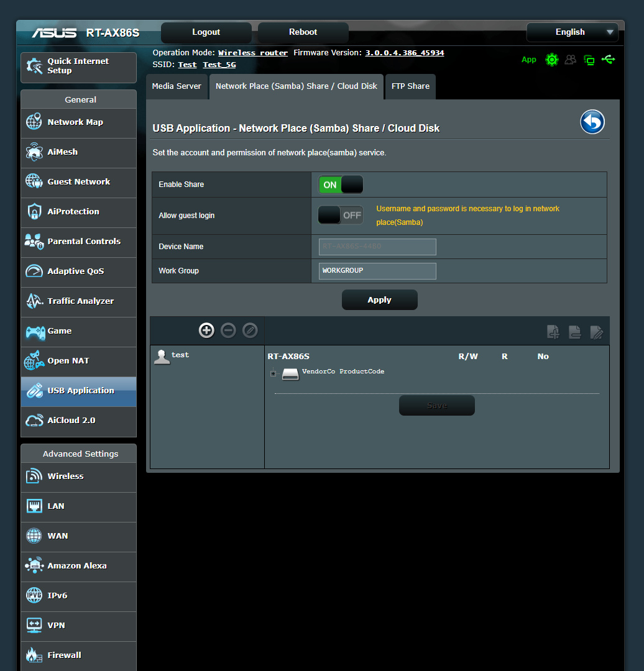
Task: Click the network clients status icon
Action: click(589, 60)
